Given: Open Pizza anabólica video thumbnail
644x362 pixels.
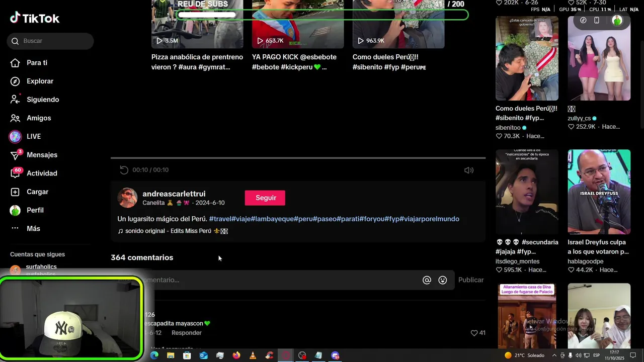Looking at the screenshot, I should (x=197, y=24).
